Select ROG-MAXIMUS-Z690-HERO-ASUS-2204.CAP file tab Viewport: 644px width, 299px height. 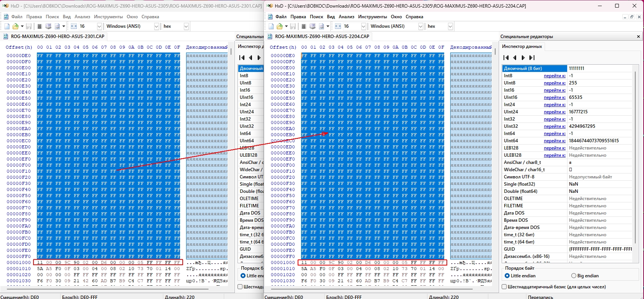tap(319, 37)
